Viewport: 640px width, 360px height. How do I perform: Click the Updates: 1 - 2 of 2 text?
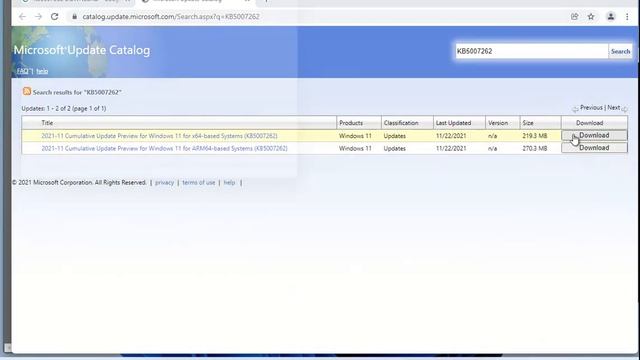(64, 109)
